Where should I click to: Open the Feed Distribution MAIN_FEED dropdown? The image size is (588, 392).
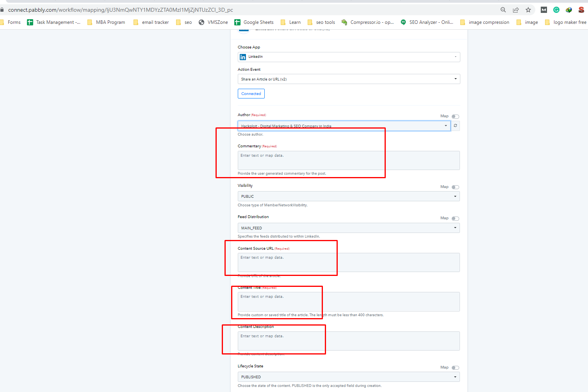(x=349, y=228)
